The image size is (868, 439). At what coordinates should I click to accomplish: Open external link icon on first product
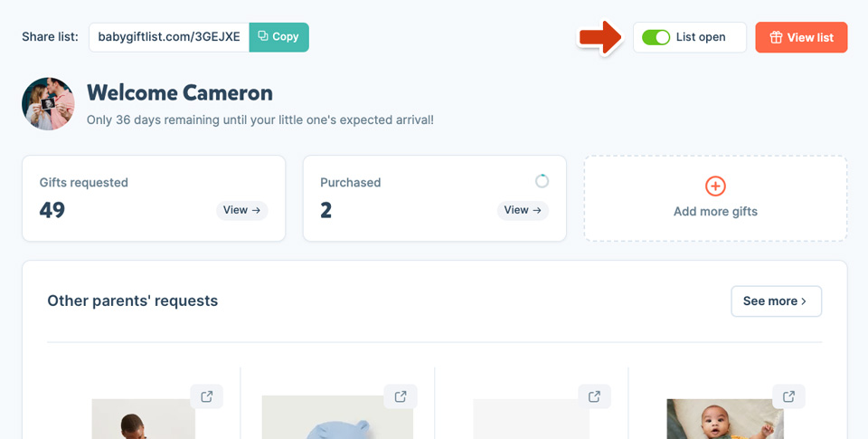tap(206, 396)
